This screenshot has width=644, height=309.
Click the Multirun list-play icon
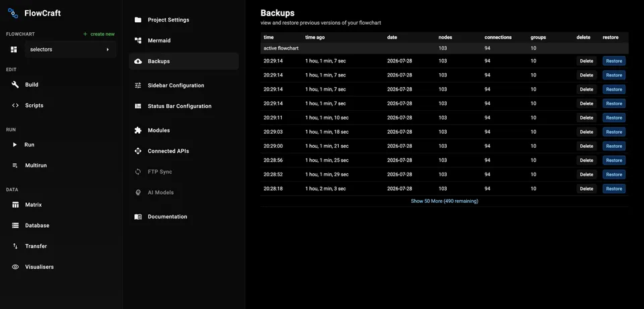coord(15,165)
